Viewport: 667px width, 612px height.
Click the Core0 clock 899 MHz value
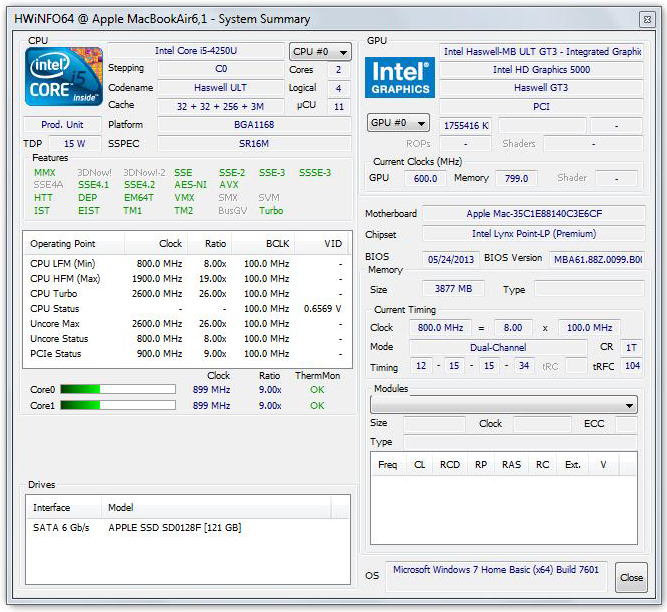point(211,390)
